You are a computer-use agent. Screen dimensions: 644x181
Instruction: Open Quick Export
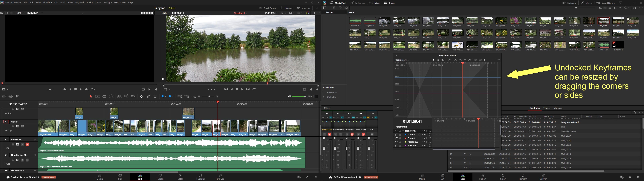(267, 8)
